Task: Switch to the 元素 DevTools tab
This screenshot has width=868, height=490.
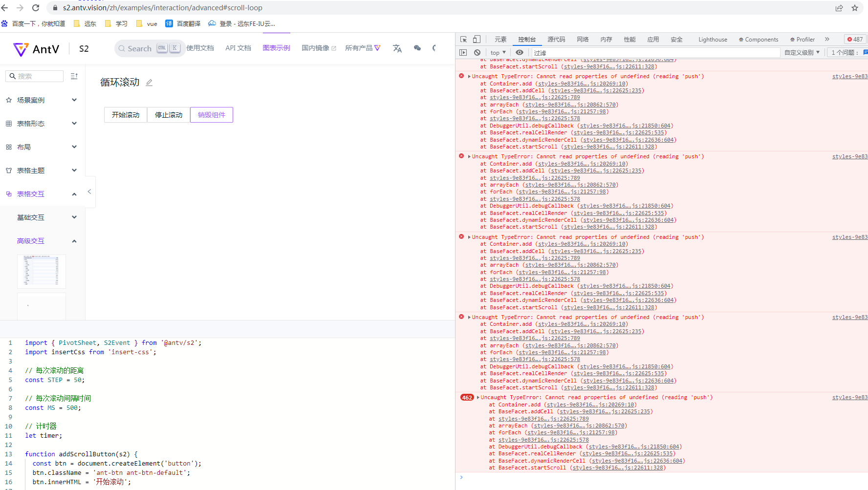Action: 500,39
